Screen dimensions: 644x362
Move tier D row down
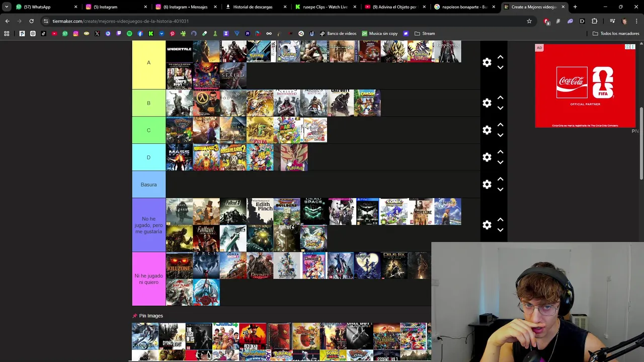(x=500, y=162)
